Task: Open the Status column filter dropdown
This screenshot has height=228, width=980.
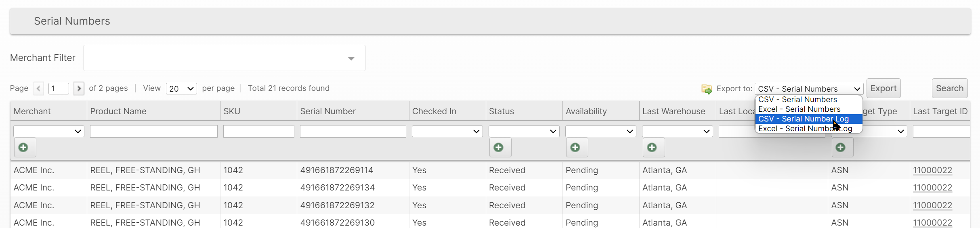Action: click(524, 132)
